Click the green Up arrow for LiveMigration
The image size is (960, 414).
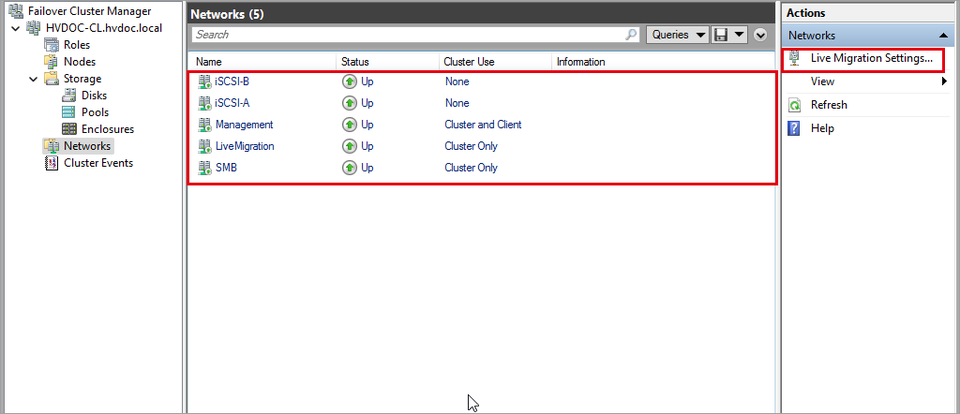350,146
